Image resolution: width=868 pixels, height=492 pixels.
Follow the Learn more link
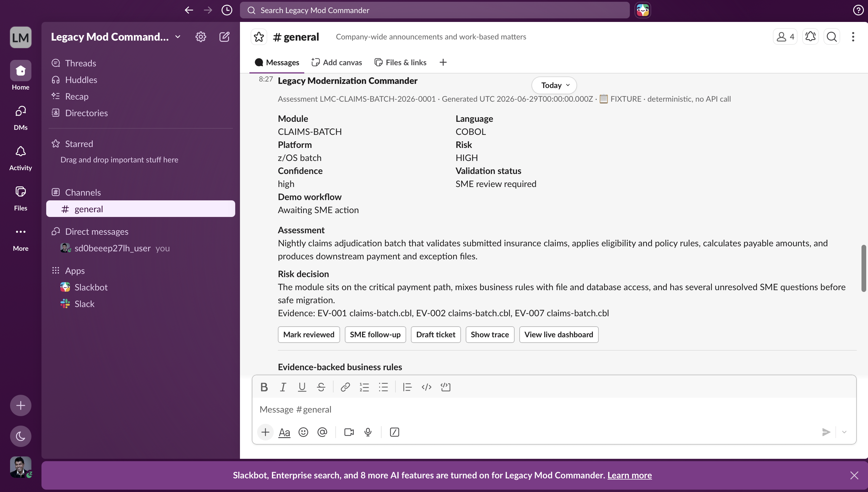click(630, 475)
